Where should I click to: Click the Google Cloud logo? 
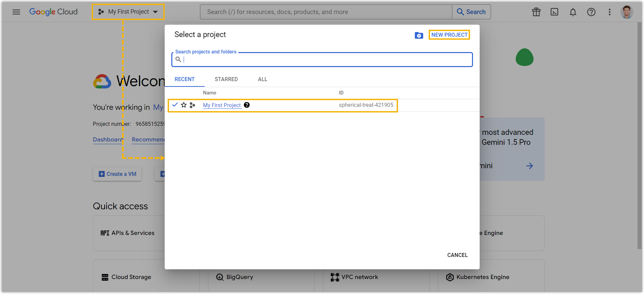pyautogui.click(x=53, y=12)
